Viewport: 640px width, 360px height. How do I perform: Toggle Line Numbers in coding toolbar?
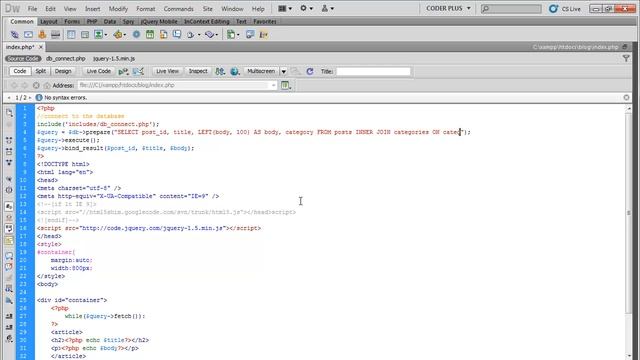9,207
